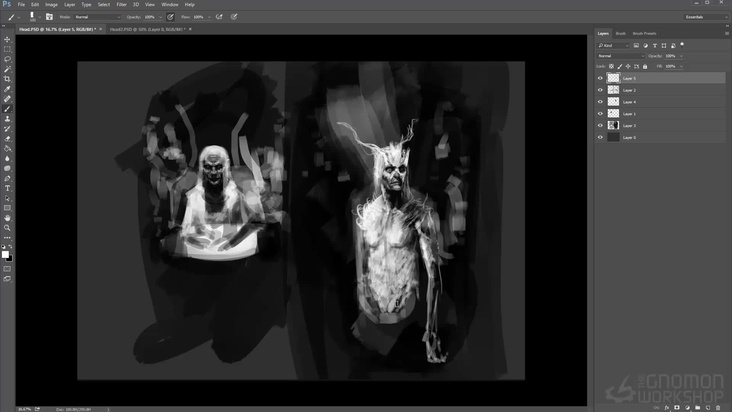732x412 pixels.
Task: Select the Paint Bucket tool
Action: pyautogui.click(x=7, y=148)
